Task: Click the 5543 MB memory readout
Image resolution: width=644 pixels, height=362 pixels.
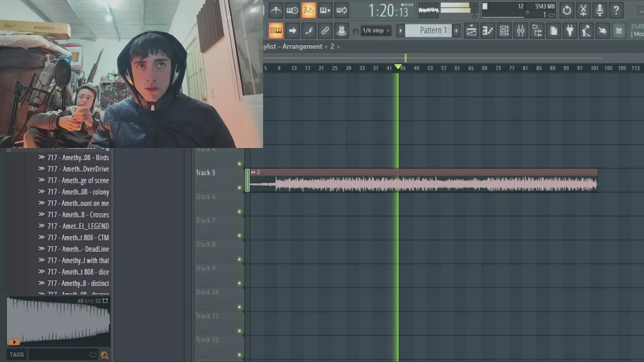Action: 545,7
